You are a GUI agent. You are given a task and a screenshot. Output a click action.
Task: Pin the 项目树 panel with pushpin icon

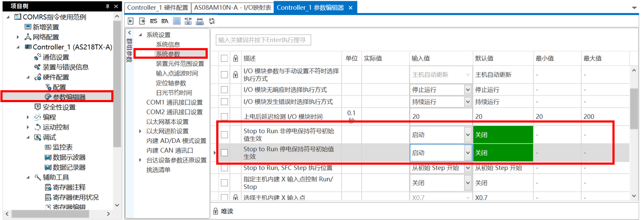(x=107, y=6)
